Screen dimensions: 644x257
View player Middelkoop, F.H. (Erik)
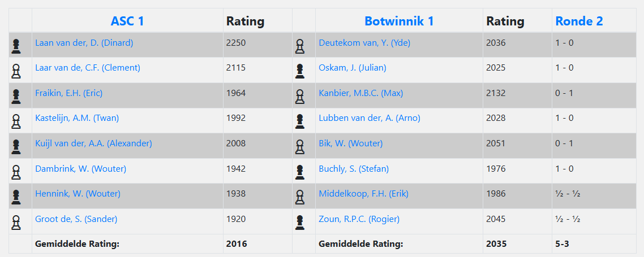(363, 194)
